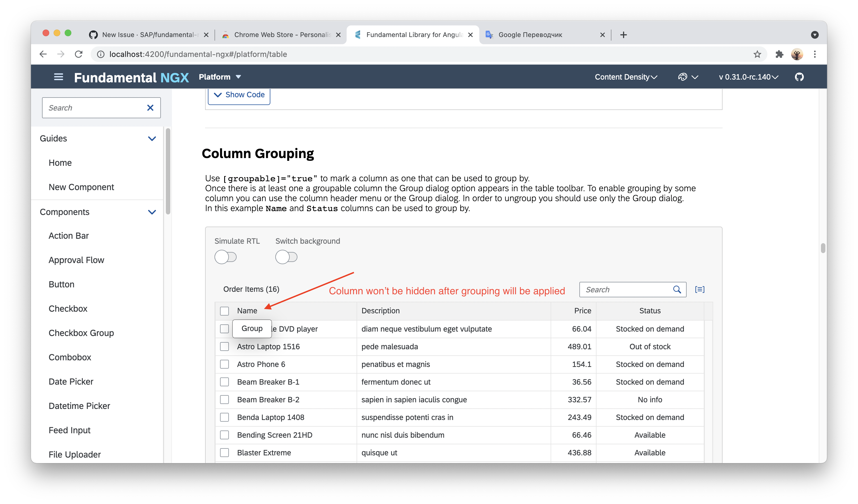Open the hamburger sidebar menu icon
858x504 pixels.
(59, 77)
